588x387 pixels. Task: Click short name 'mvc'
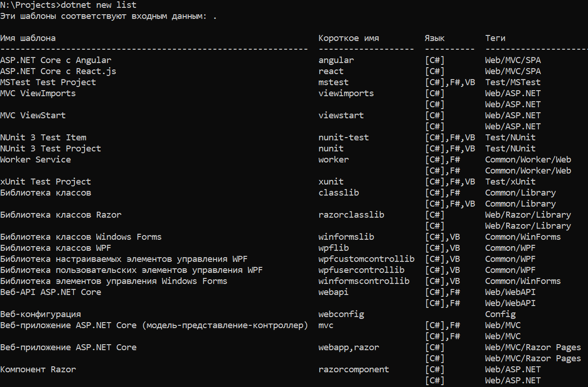point(326,325)
